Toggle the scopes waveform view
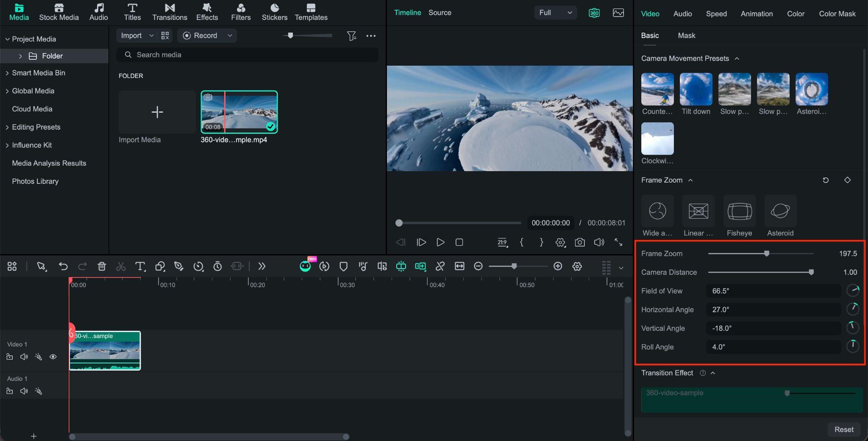 click(x=618, y=13)
